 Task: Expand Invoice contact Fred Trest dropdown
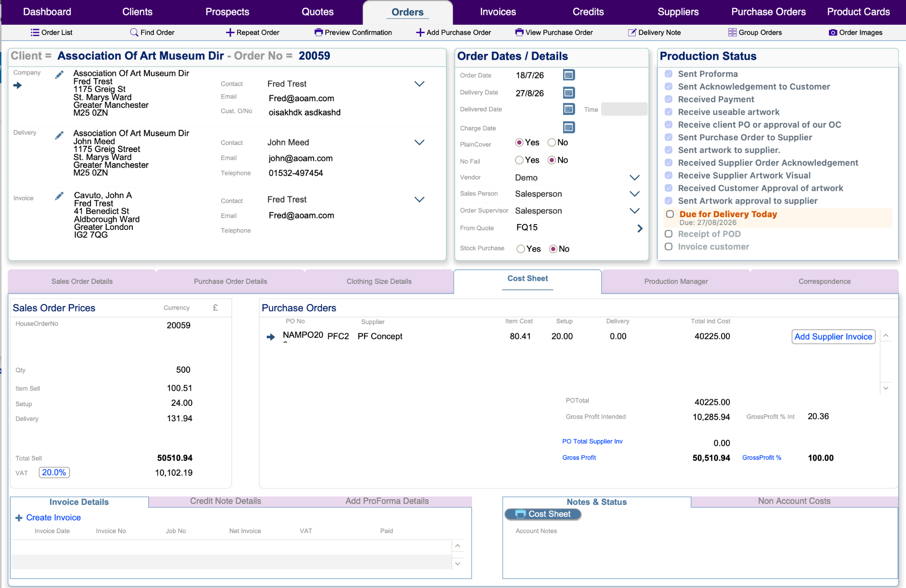[419, 199]
